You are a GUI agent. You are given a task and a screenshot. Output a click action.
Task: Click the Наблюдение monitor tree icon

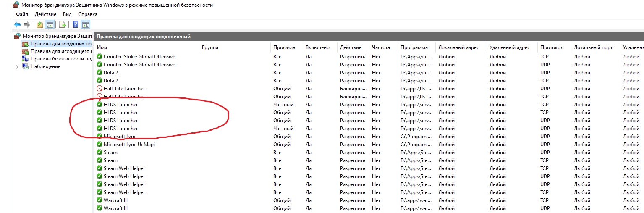(25, 66)
